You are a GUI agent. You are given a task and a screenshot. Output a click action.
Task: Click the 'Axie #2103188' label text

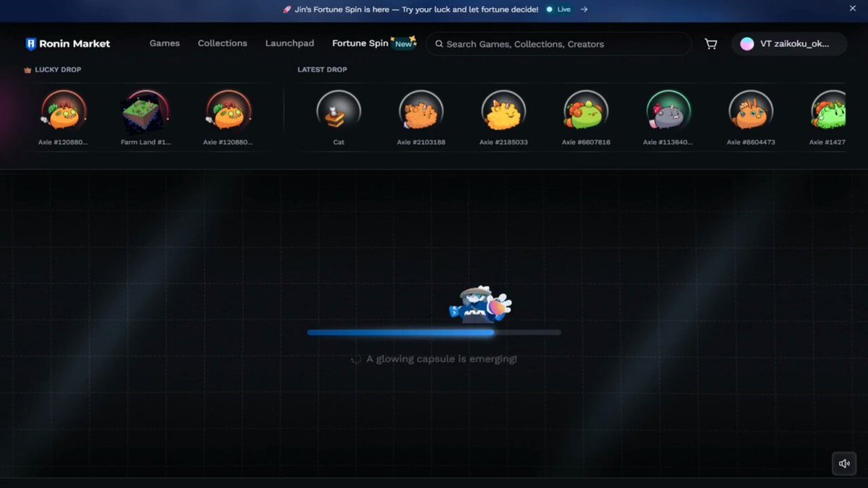[421, 142]
